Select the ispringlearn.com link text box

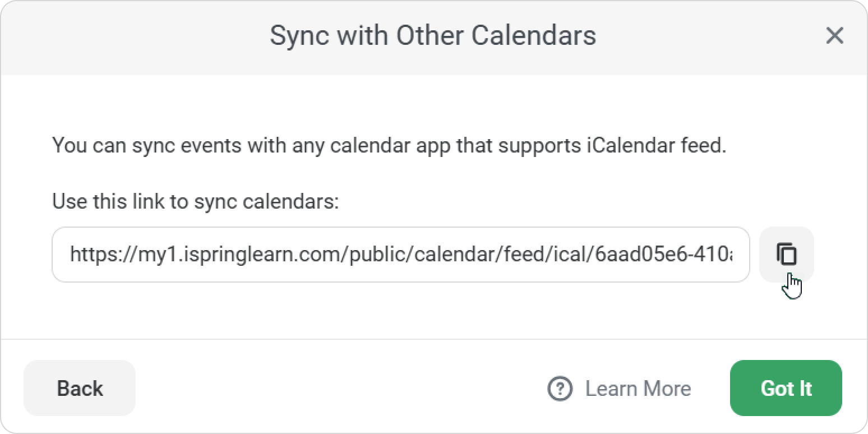[x=400, y=255]
